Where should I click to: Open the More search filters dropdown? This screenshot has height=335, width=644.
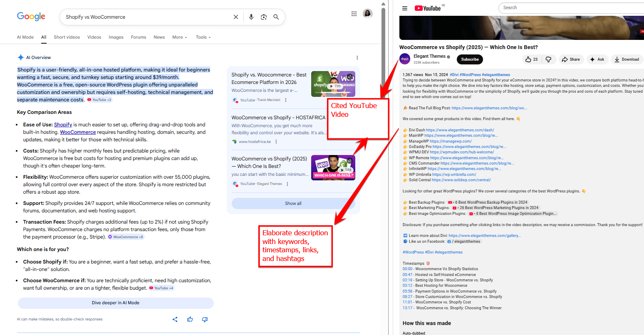pos(179,37)
